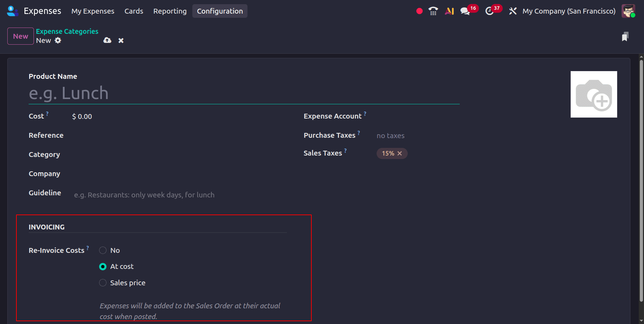Image resolution: width=644 pixels, height=324 pixels.
Task: Click the bookmark icon at top right
Action: tap(625, 37)
